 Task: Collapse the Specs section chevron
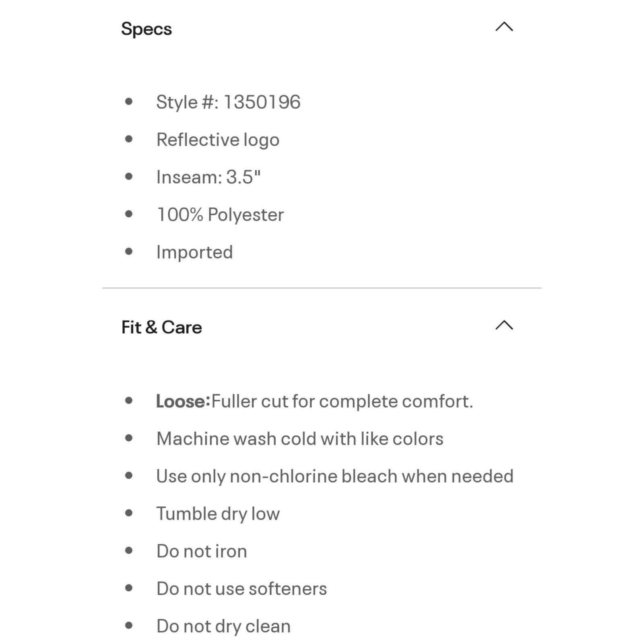[x=504, y=27]
